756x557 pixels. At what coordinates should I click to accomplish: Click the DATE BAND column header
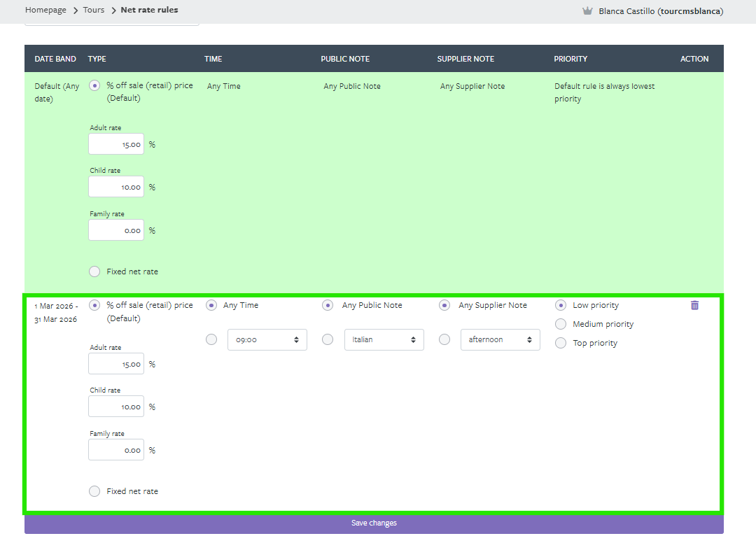[55, 59]
